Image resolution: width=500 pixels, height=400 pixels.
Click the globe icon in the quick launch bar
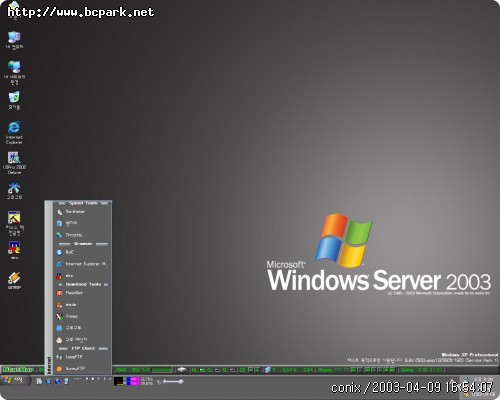pyautogui.click(x=57, y=381)
